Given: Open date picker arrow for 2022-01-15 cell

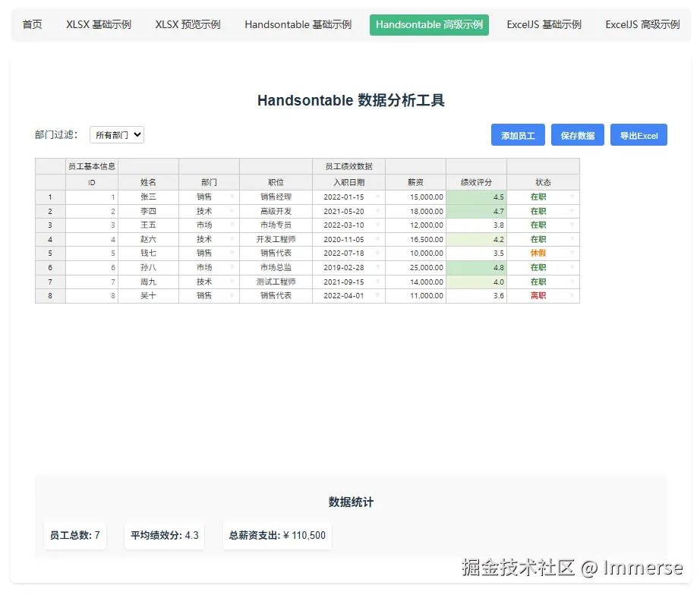Looking at the screenshot, I should (x=377, y=197).
